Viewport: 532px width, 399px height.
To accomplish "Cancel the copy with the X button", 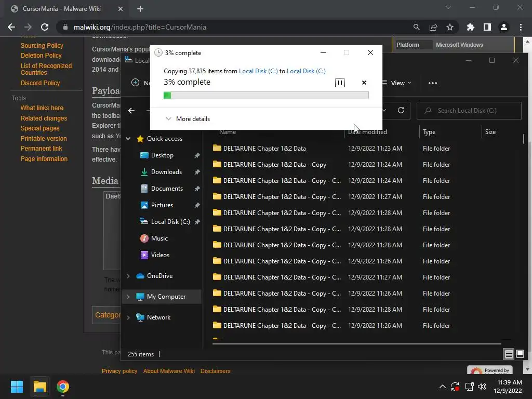I will tap(364, 83).
